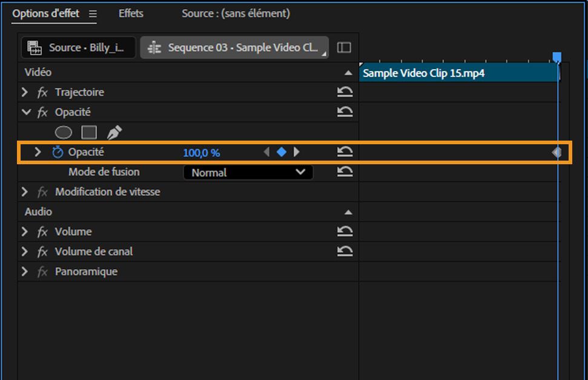This screenshot has height=380, width=588.
Task: Click the 100,0 % opacity value
Action: [201, 152]
